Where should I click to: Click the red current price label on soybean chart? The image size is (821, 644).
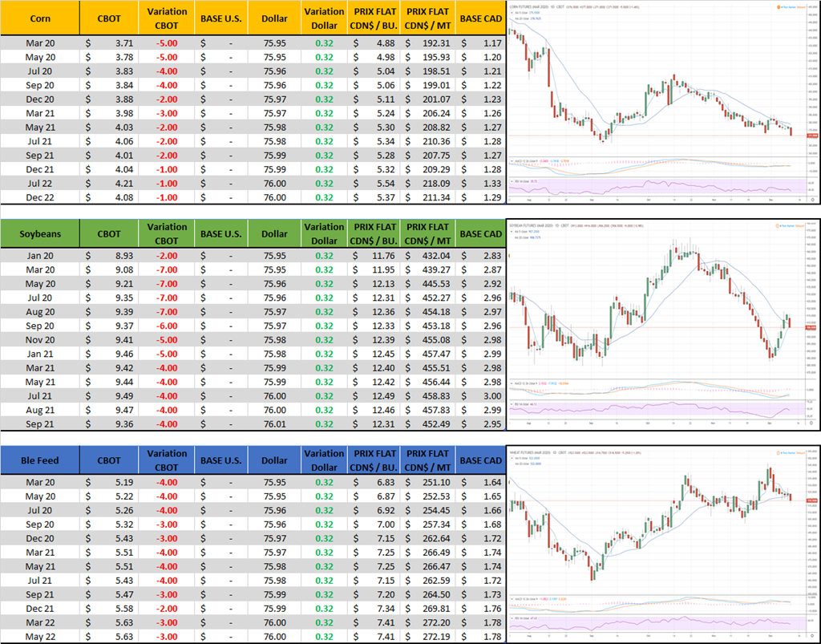point(810,327)
